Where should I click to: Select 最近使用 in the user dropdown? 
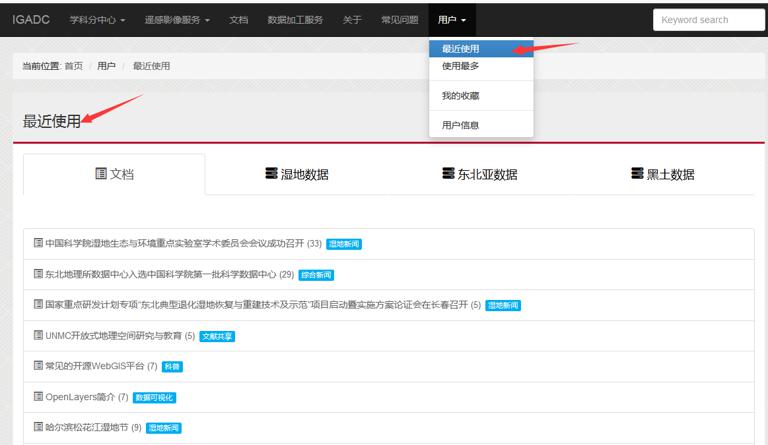(481, 49)
